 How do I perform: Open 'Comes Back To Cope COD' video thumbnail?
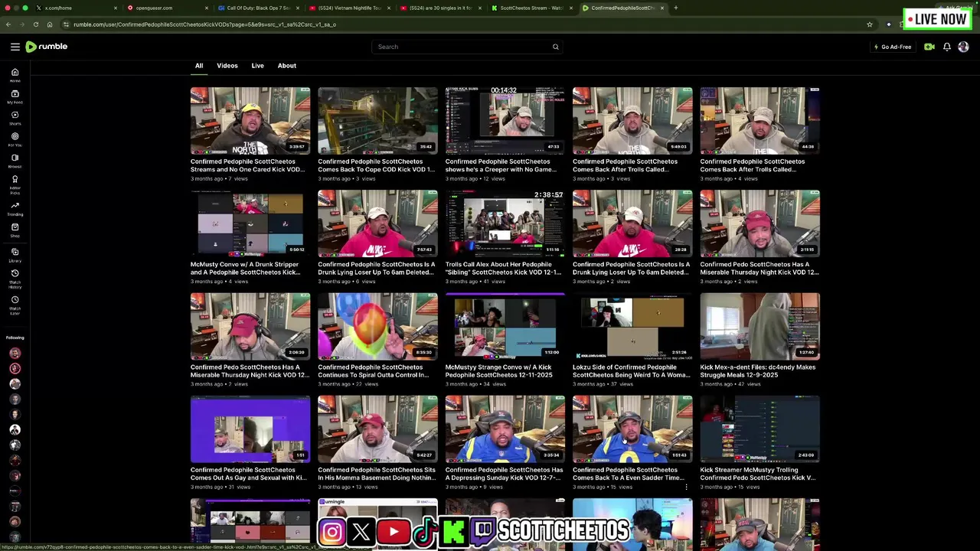point(377,120)
